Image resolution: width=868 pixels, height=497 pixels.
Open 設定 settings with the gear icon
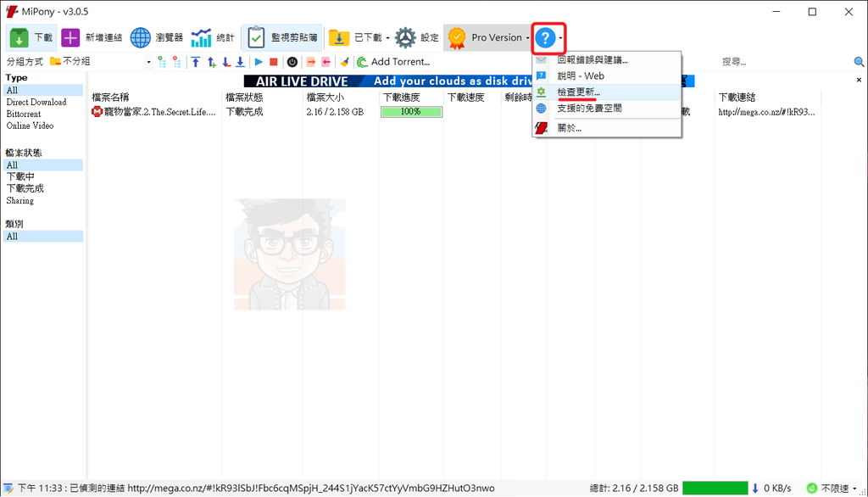point(417,37)
